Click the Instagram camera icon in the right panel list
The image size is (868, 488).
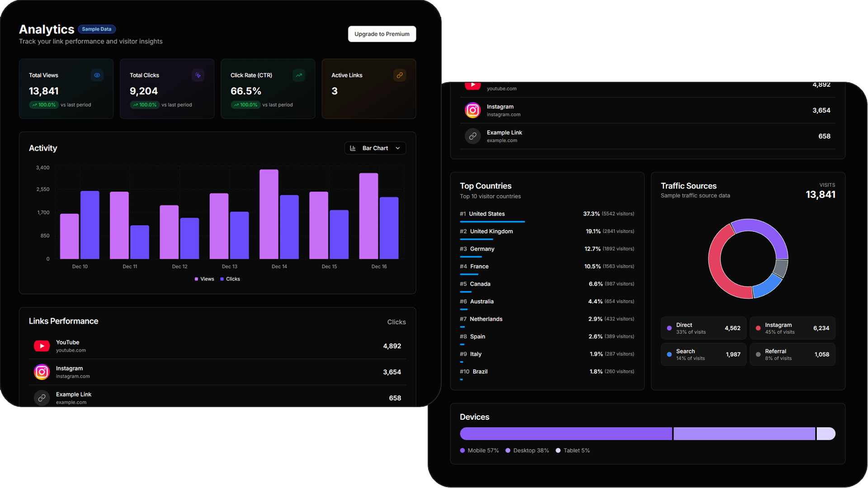[x=472, y=110]
